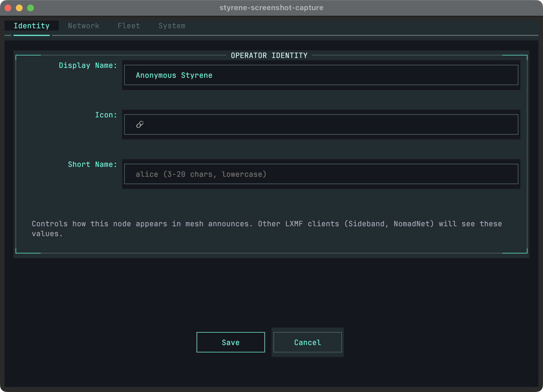543x392 pixels.
Task: Click the link glyph inside the Icon field
Action: pyautogui.click(x=140, y=124)
